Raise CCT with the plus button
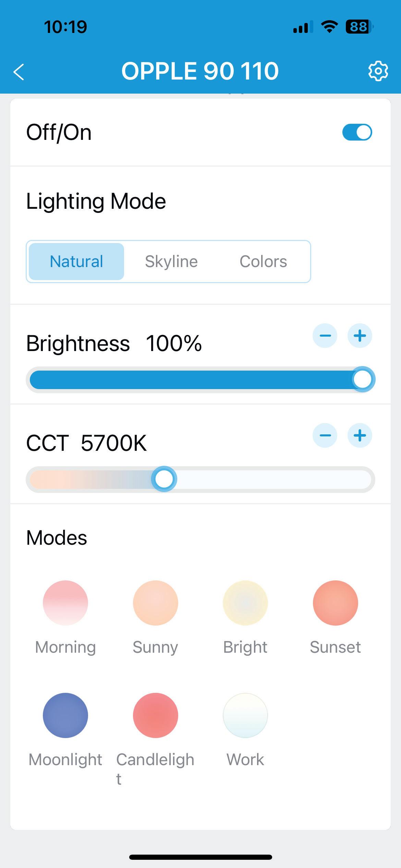The image size is (401, 868). coord(360,436)
